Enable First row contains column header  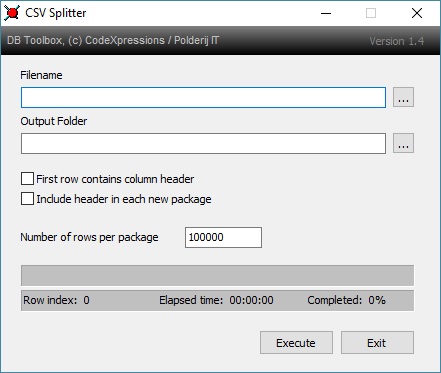coord(27,179)
